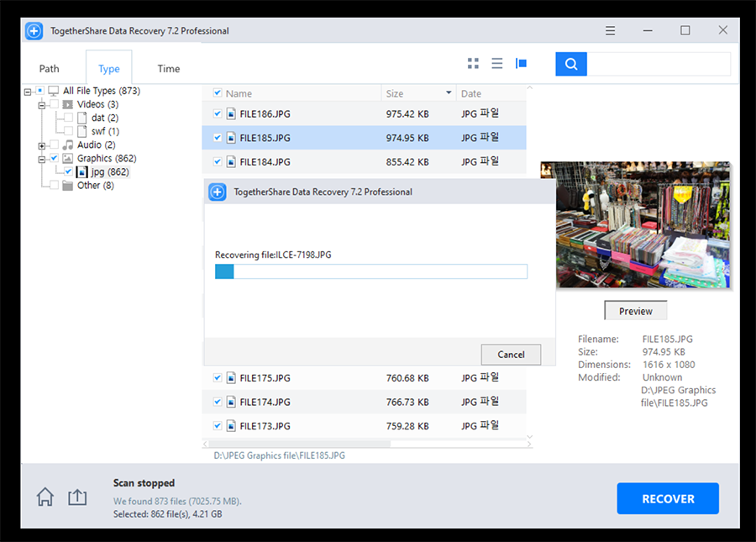
Task: Click the Other folder icon
Action: coord(68,186)
